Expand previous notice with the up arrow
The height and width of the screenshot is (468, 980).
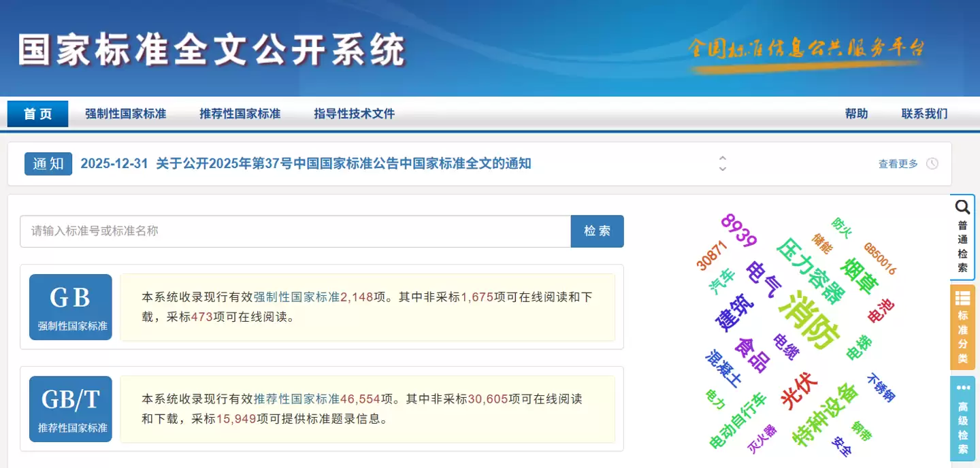point(722,158)
